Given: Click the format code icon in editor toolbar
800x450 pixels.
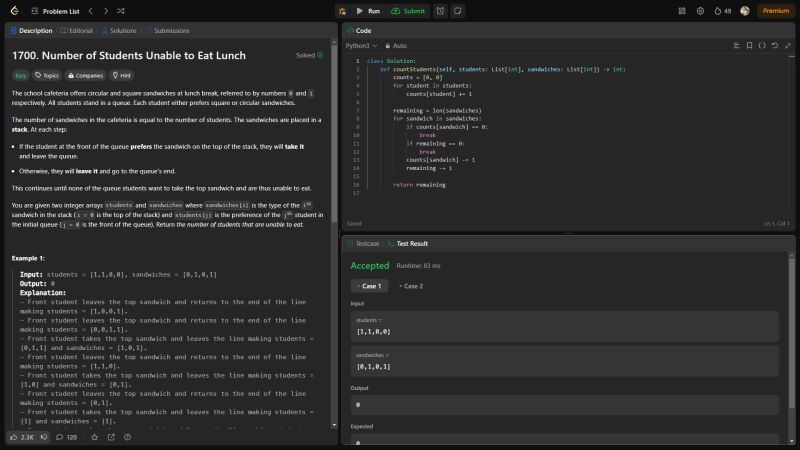Looking at the screenshot, I should (x=736, y=45).
